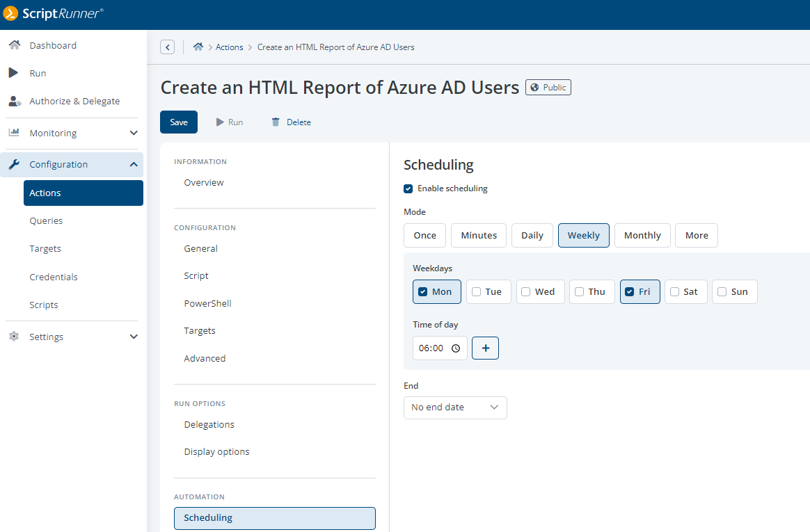Image resolution: width=810 pixels, height=532 pixels.
Task: Click the Delete button label
Action: point(299,122)
